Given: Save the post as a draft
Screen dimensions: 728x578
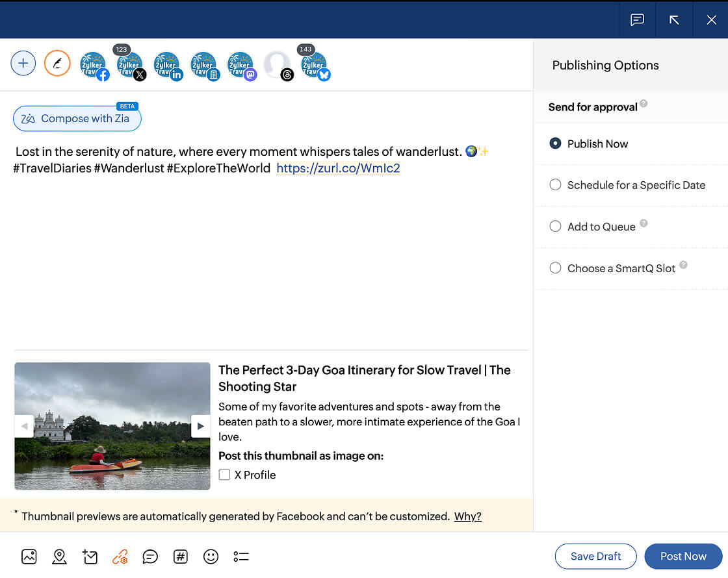Looking at the screenshot, I should click(595, 556).
